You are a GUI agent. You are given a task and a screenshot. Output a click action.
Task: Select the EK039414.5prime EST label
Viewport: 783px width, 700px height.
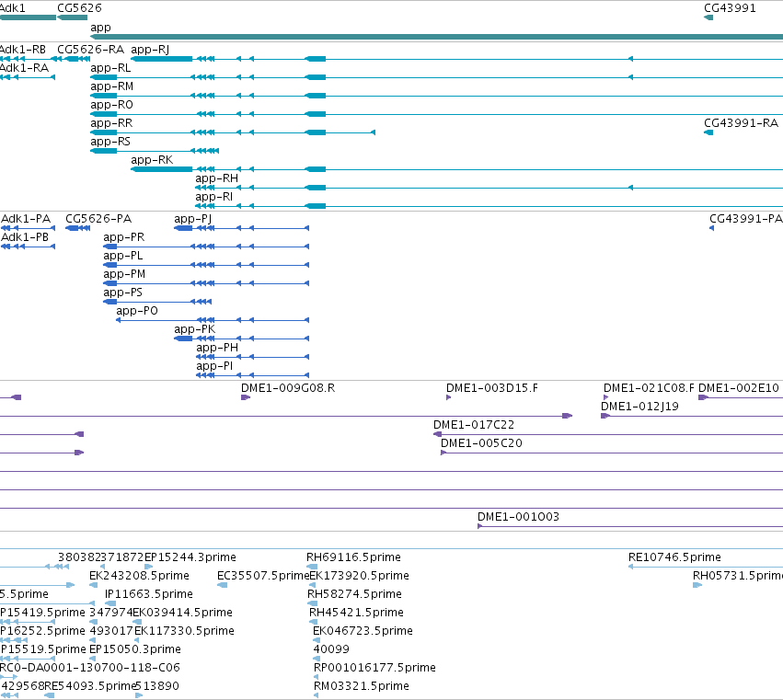[183, 613]
